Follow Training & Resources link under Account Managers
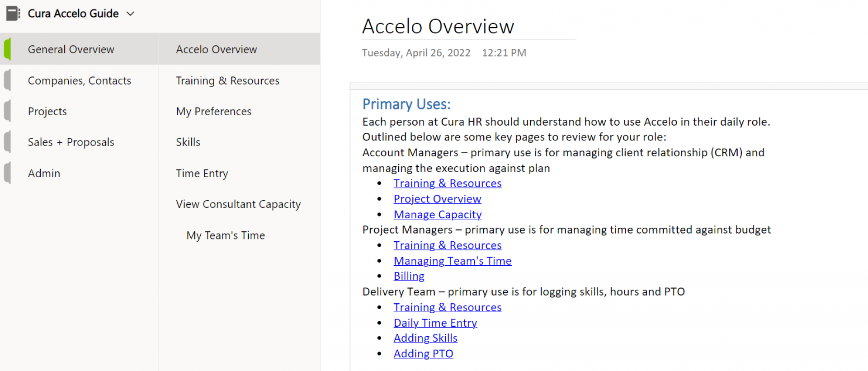The height and width of the screenshot is (371, 868). point(448,183)
